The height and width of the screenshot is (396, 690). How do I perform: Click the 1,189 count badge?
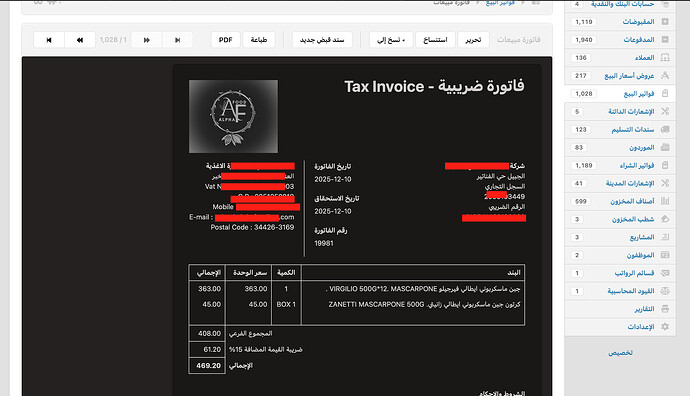click(584, 165)
